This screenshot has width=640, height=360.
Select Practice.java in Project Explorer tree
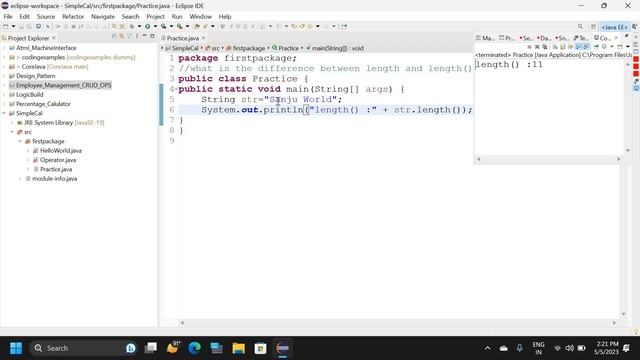56,169
